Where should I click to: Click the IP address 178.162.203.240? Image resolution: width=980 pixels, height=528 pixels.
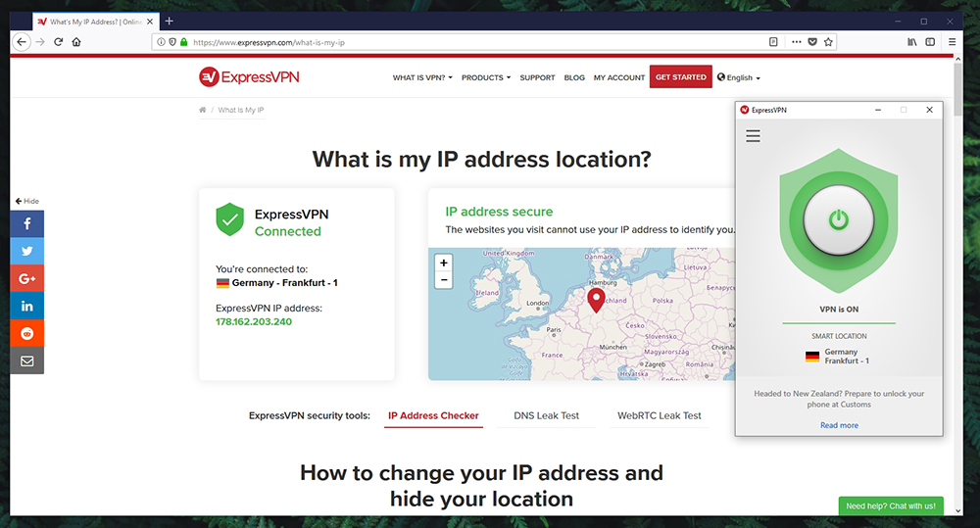point(254,322)
